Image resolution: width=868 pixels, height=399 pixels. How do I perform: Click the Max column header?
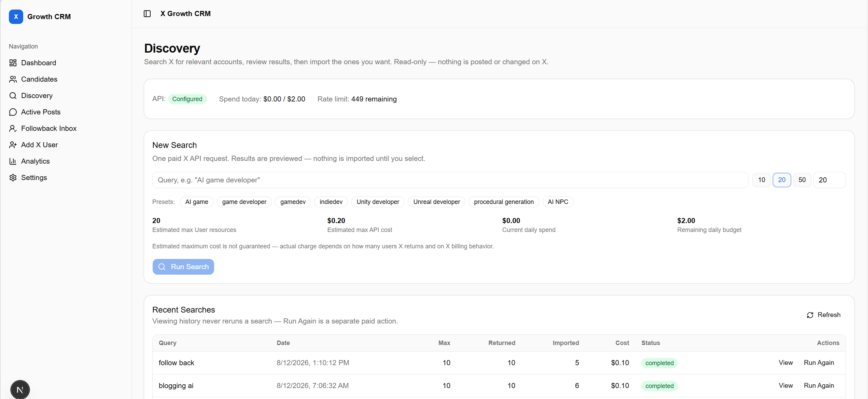pos(444,343)
